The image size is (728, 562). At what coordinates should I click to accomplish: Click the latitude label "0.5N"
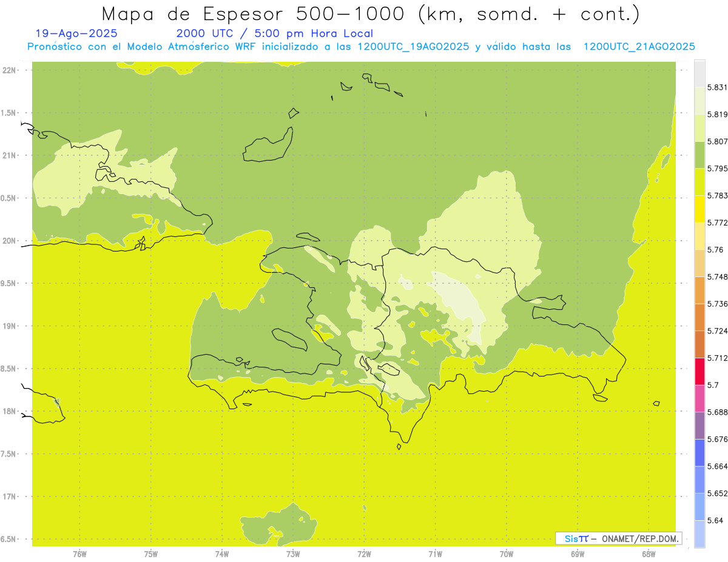pyautogui.click(x=8, y=198)
